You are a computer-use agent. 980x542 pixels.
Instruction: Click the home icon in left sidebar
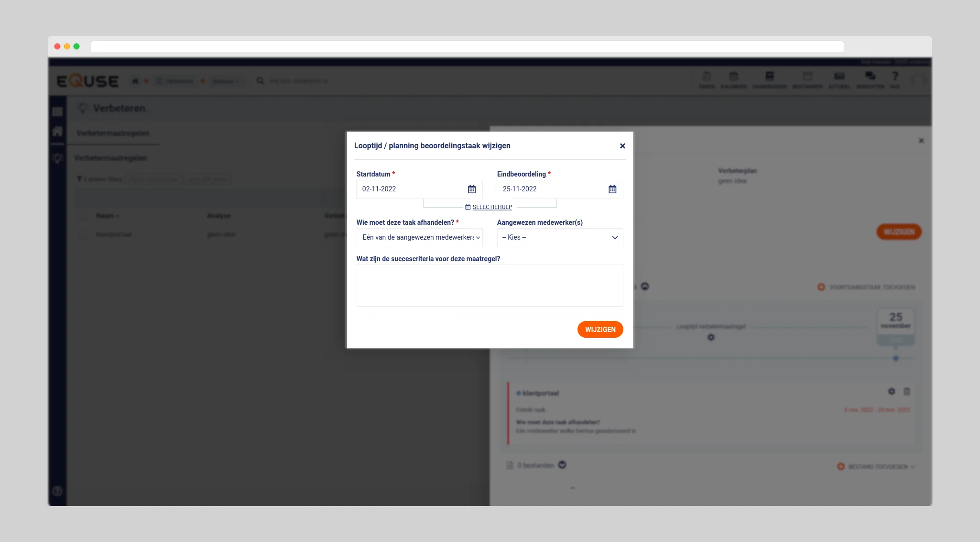(x=57, y=131)
